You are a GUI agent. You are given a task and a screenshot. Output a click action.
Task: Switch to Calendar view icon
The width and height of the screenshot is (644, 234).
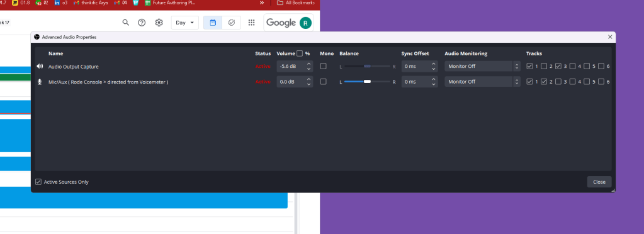(213, 23)
